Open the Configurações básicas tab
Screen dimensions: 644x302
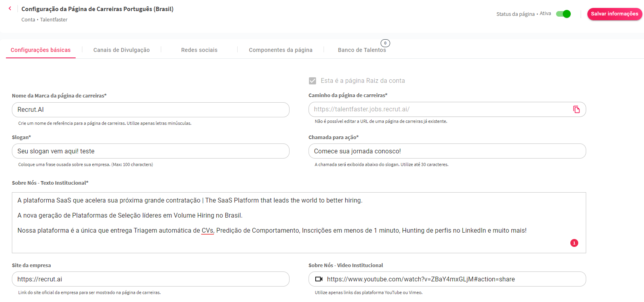click(x=41, y=50)
